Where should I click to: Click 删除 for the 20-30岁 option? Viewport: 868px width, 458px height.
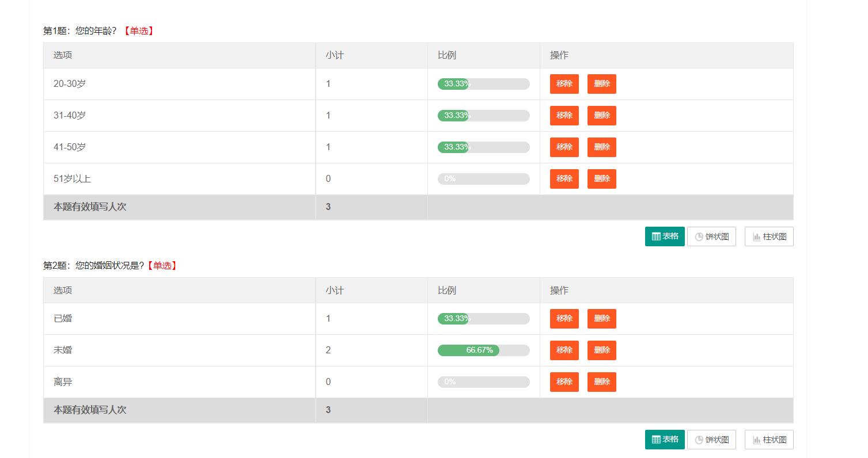[x=601, y=84]
